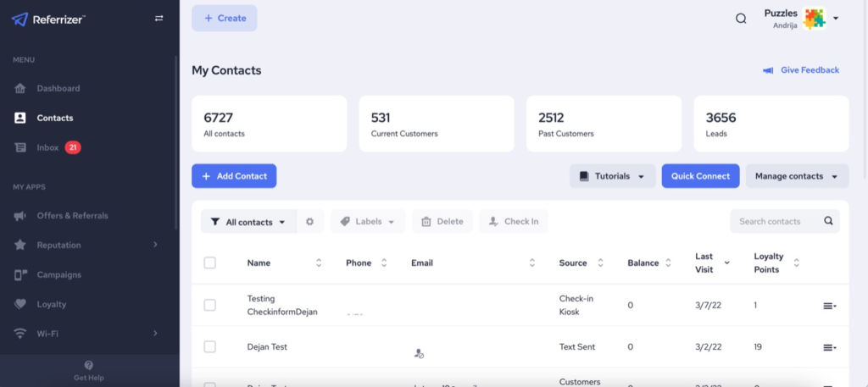Viewport: 868px width, 387px height.
Task: Select the Testing CheckinformDejan row checkbox
Action: [x=210, y=305]
